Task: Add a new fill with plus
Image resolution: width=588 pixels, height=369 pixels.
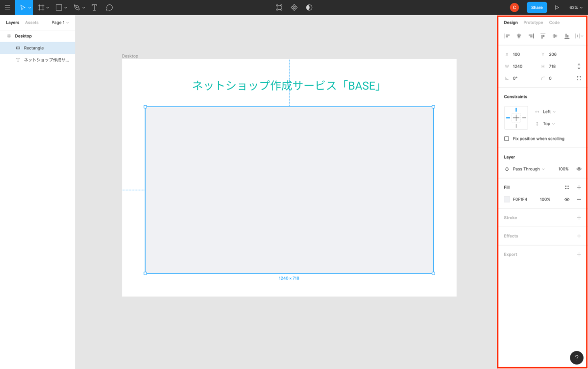Action: (x=579, y=187)
